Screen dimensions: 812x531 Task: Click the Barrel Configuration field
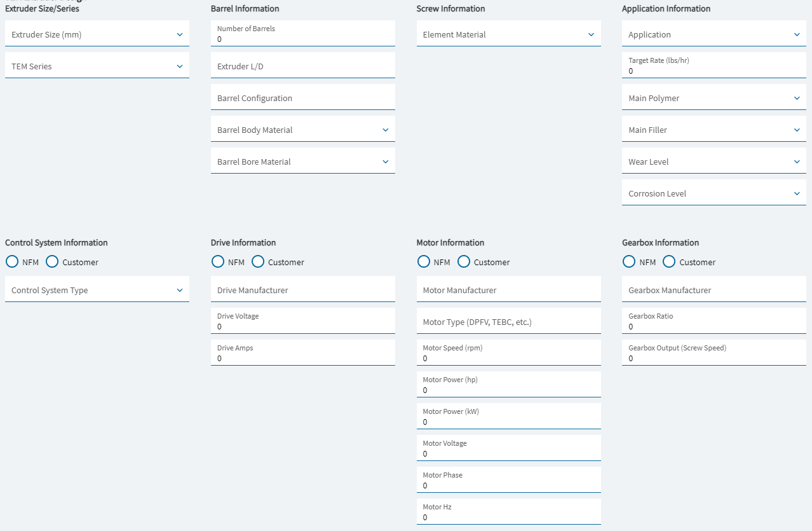click(302, 97)
